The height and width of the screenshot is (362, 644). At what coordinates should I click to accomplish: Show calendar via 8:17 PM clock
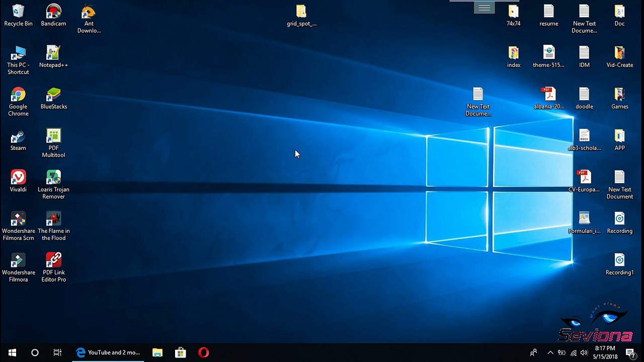point(605,352)
